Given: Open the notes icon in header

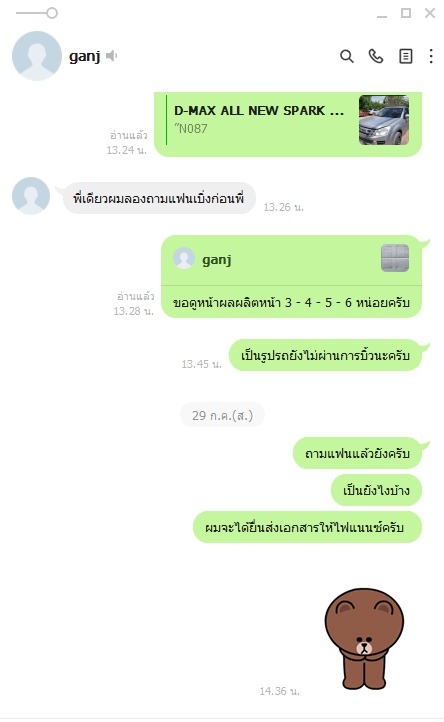Looking at the screenshot, I should click(405, 56).
